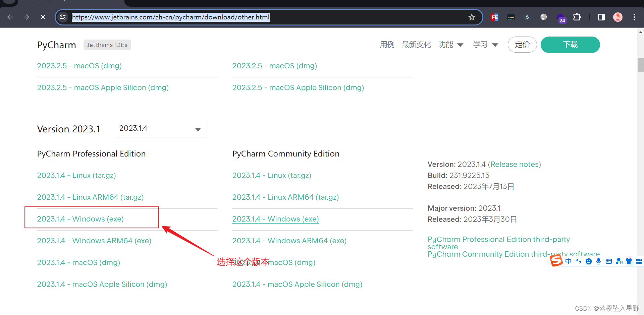Start Sogou voice input microphone
Screen dimensions: 644x315
pos(599,261)
